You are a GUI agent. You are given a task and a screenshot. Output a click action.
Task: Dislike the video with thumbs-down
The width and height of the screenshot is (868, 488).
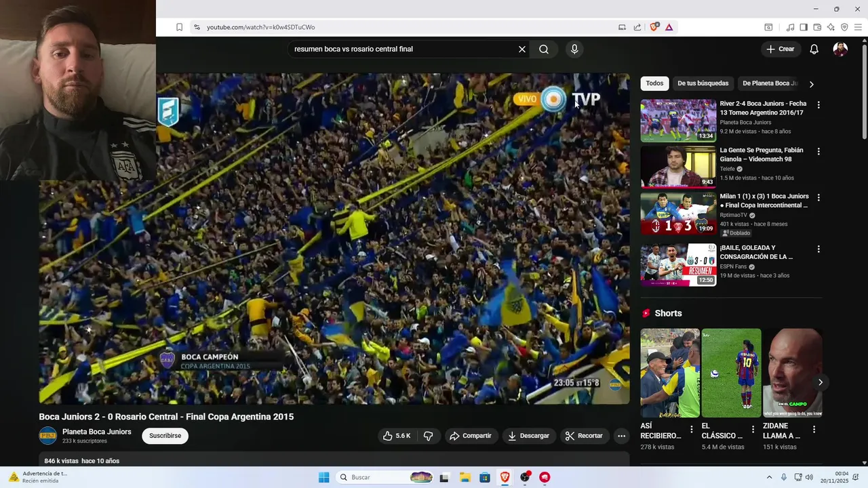coord(428,436)
